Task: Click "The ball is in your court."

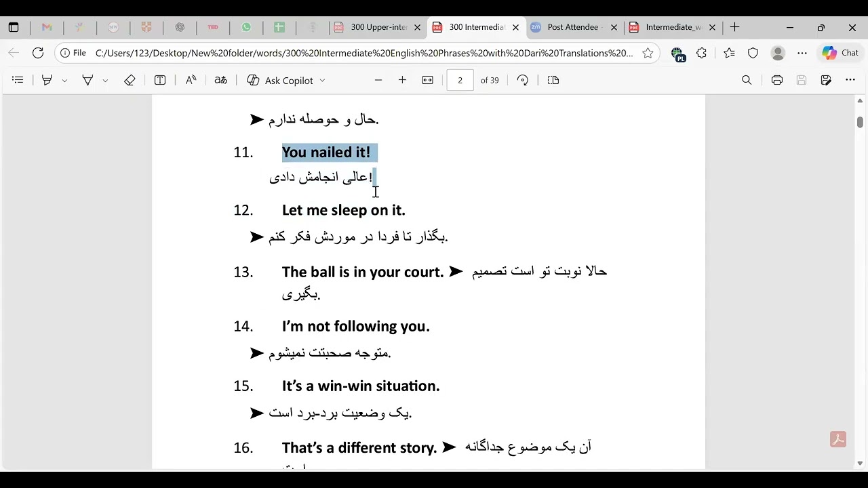Action: pyautogui.click(x=363, y=272)
